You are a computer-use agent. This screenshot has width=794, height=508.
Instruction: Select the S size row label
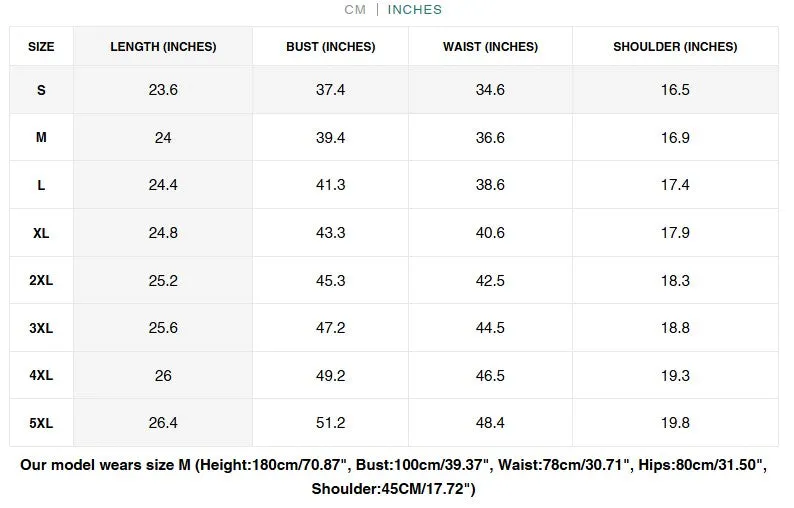(41, 90)
